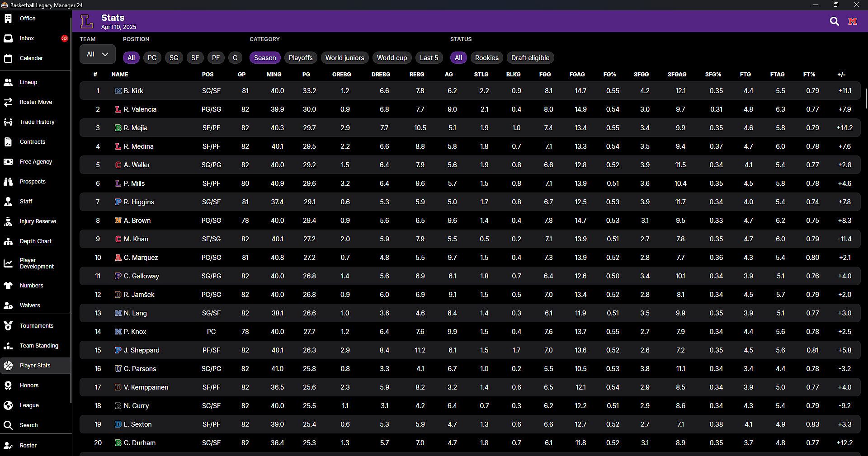Open the Numbers jersey icon
868x456 pixels.
pos(8,286)
